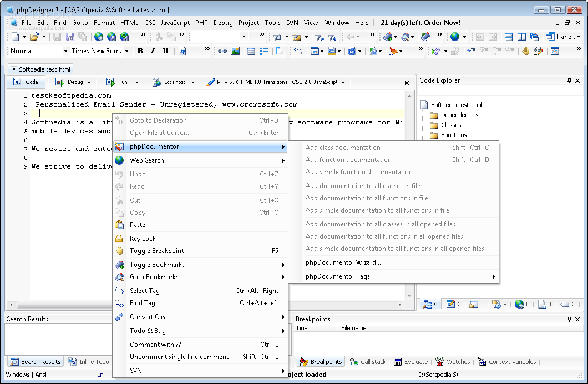588x384 pixels.
Task: Choose Comment with // entry
Action: [200, 345]
